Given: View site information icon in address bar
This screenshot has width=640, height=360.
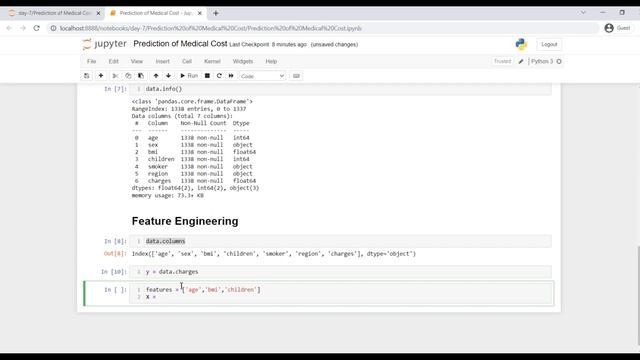Looking at the screenshot, I should point(53,28).
